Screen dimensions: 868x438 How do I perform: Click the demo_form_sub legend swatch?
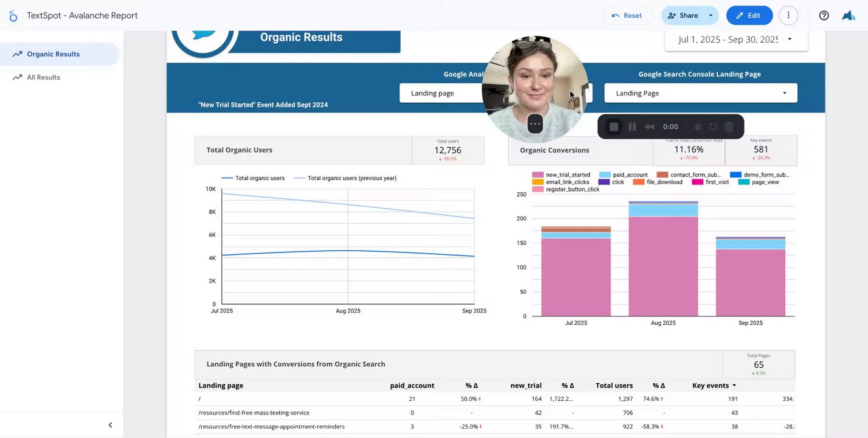(x=735, y=175)
